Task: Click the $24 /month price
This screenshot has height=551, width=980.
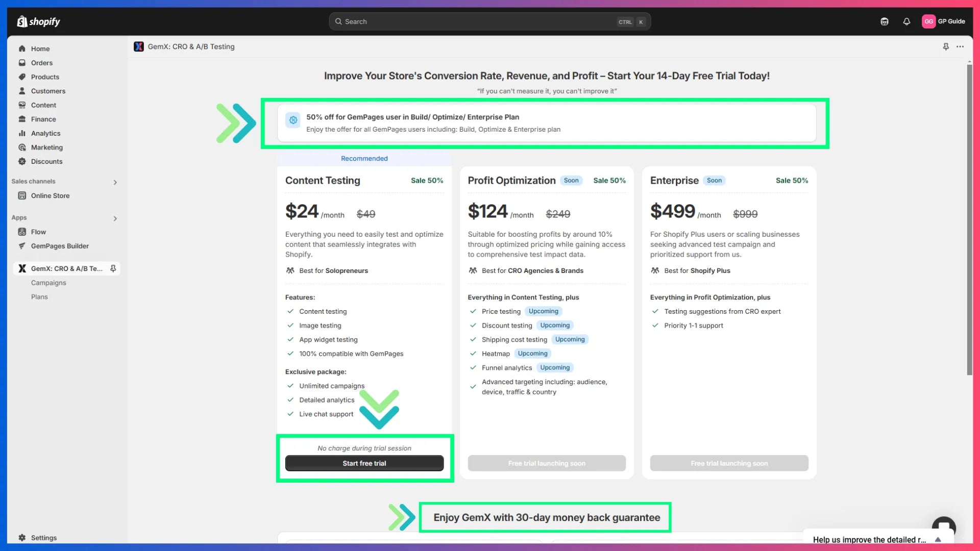Action: 315,212
